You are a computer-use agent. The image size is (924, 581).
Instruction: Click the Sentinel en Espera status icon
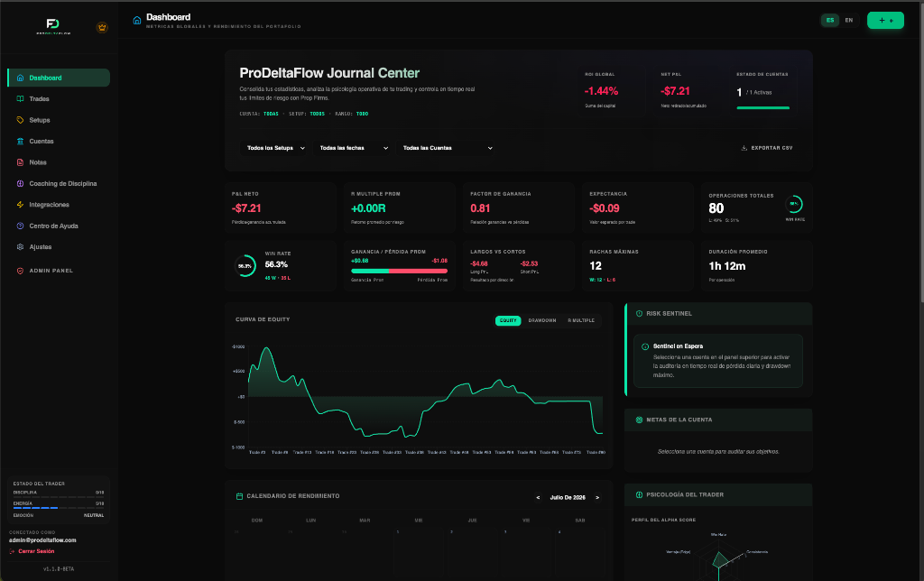coord(644,346)
